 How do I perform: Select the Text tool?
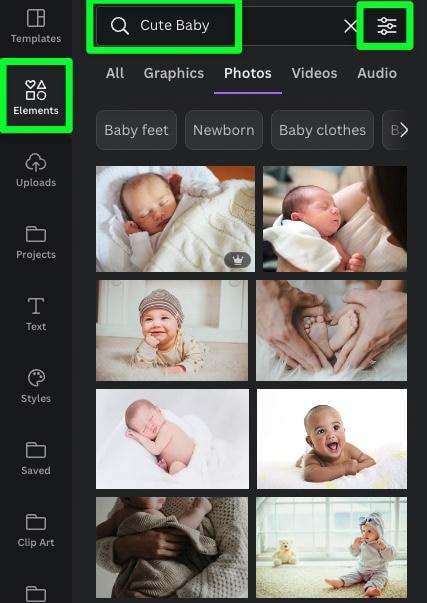[x=36, y=314]
